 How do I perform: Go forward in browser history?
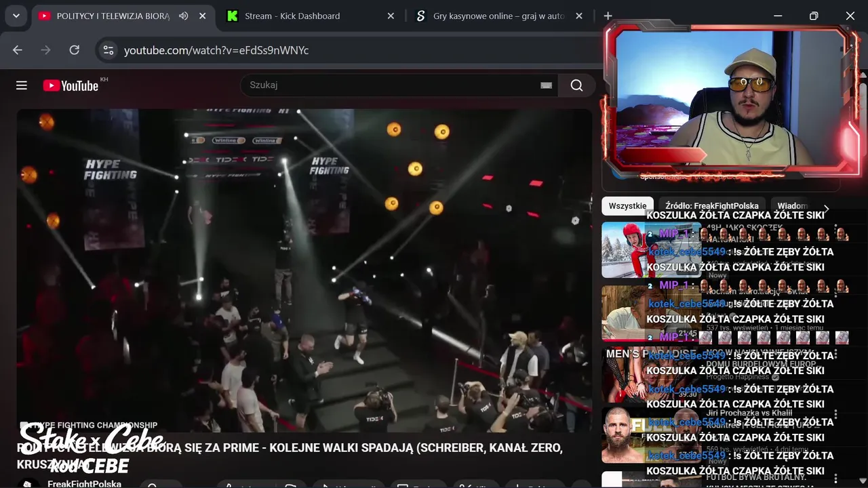point(45,50)
